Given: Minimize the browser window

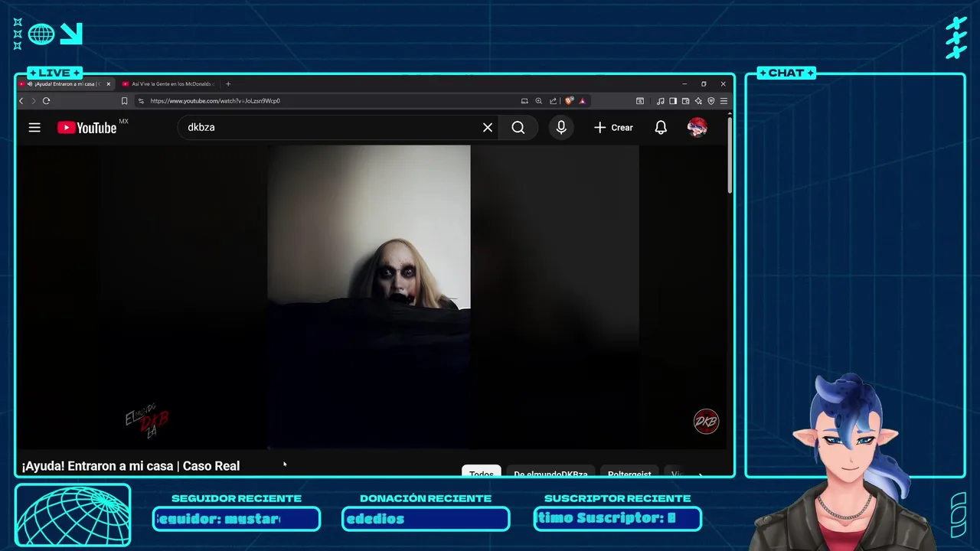Looking at the screenshot, I should coord(684,84).
